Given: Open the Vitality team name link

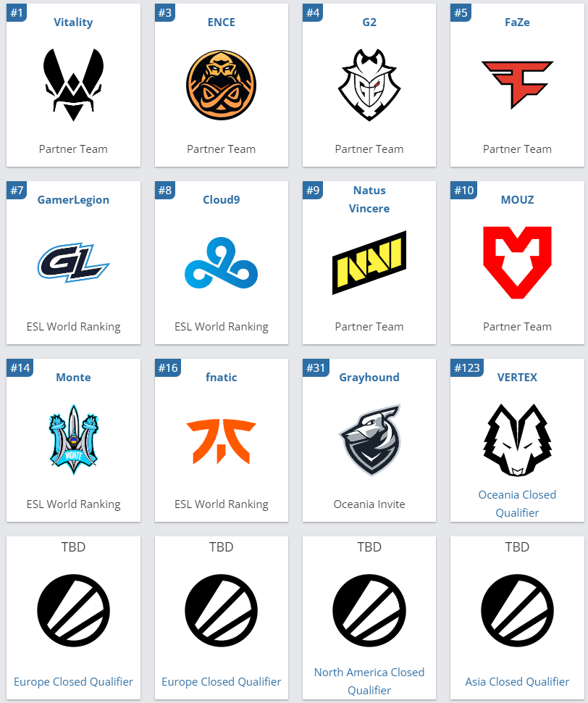Looking at the screenshot, I should pyautogui.click(x=73, y=22).
